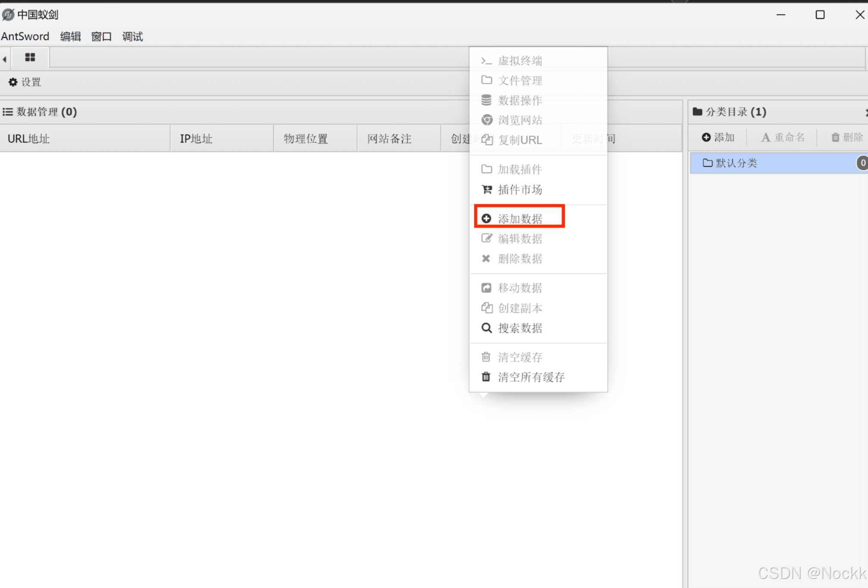This screenshot has height=588, width=868.
Task: Click 搜索数据 to search entries
Action: click(520, 328)
